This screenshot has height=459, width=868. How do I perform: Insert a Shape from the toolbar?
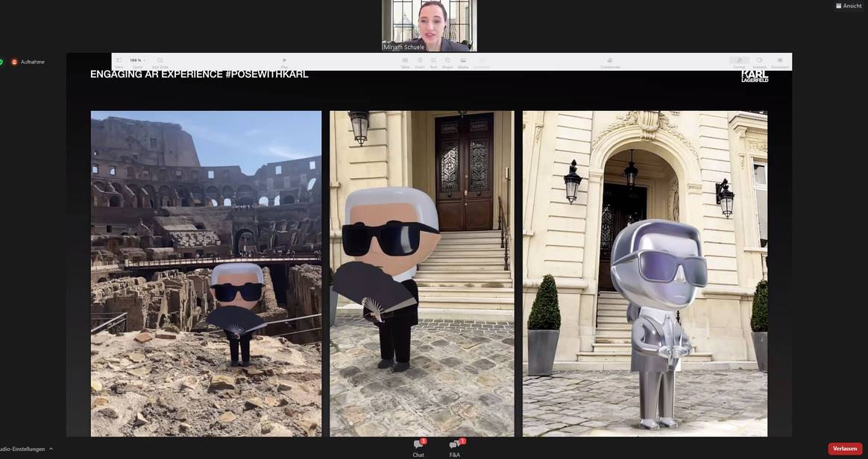pyautogui.click(x=447, y=63)
